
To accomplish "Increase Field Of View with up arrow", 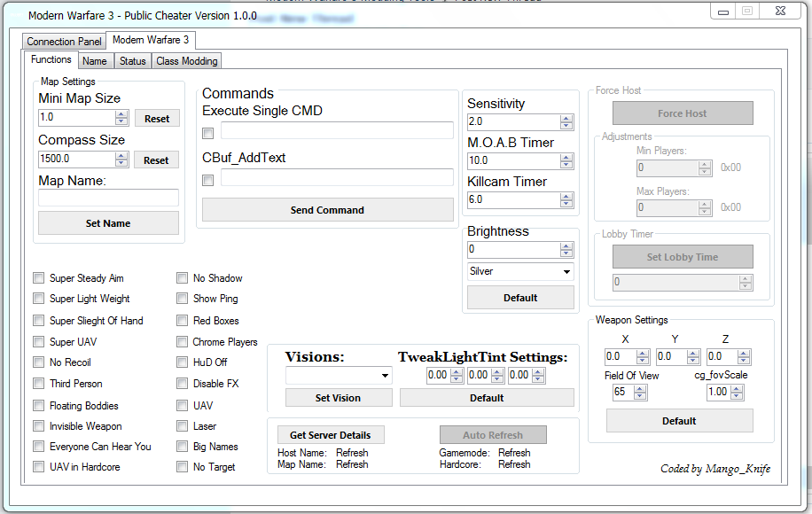I will point(640,389).
